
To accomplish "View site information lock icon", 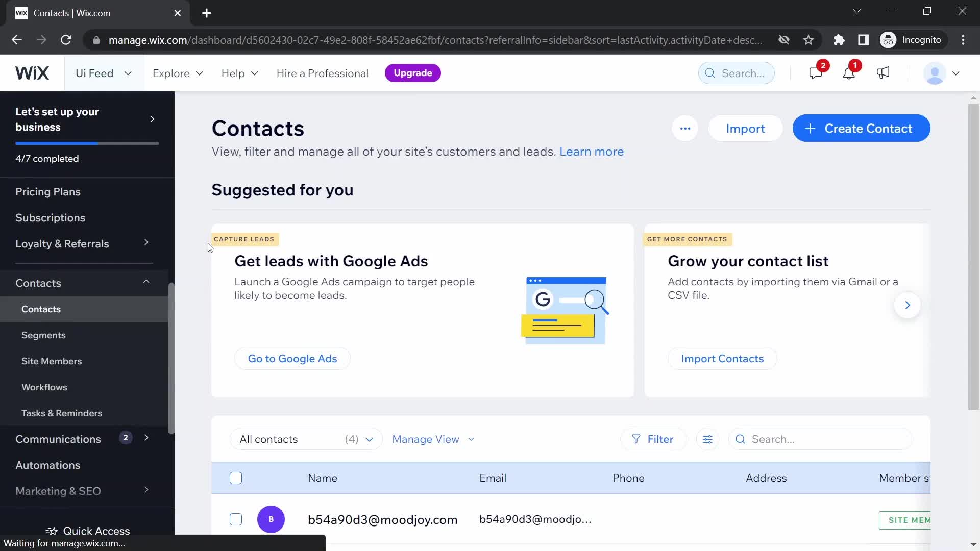I will 96,40.
